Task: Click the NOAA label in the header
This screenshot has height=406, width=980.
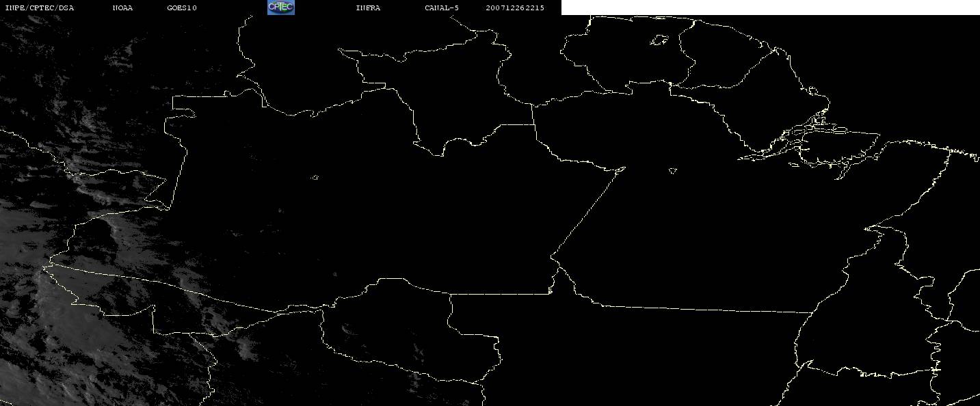Action: pyautogui.click(x=122, y=8)
